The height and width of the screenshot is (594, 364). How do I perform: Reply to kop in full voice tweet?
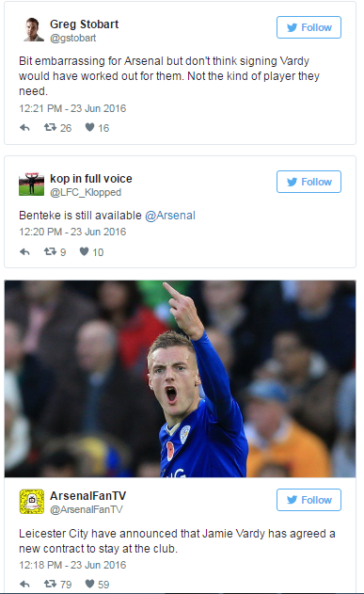click(x=24, y=251)
